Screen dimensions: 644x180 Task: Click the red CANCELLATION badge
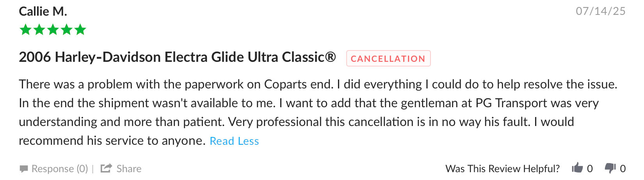(x=388, y=59)
